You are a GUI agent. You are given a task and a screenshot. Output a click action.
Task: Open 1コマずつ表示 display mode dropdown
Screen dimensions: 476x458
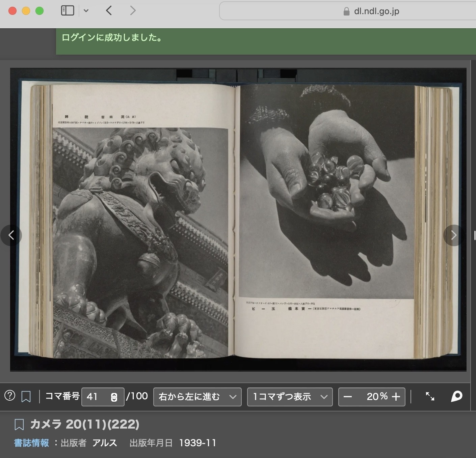coord(290,397)
